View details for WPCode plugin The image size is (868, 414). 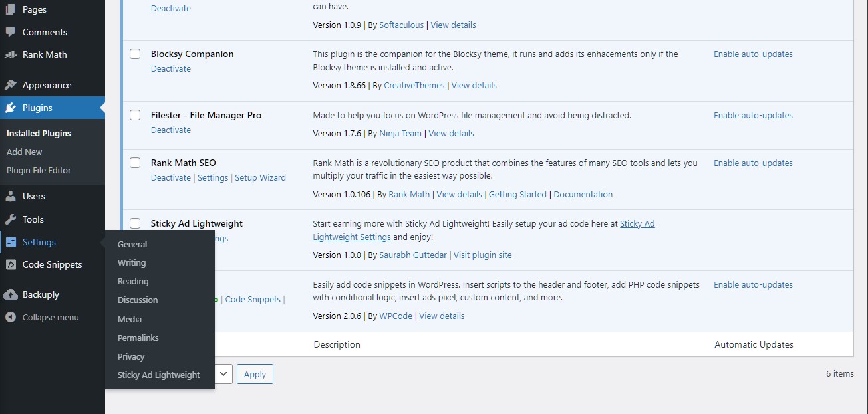pyautogui.click(x=442, y=316)
